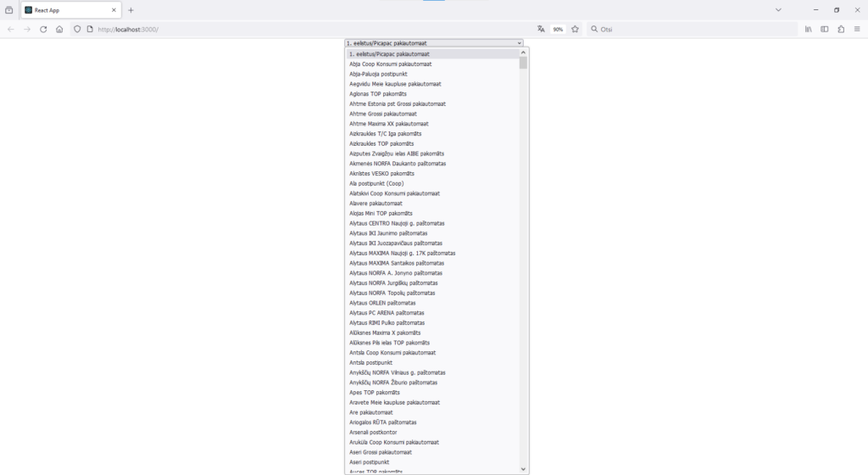This screenshot has width=868, height=475.
Task: Pick Alytaus NORFA A. Jonyno paštomatas
Action: [x=432, y=273]
